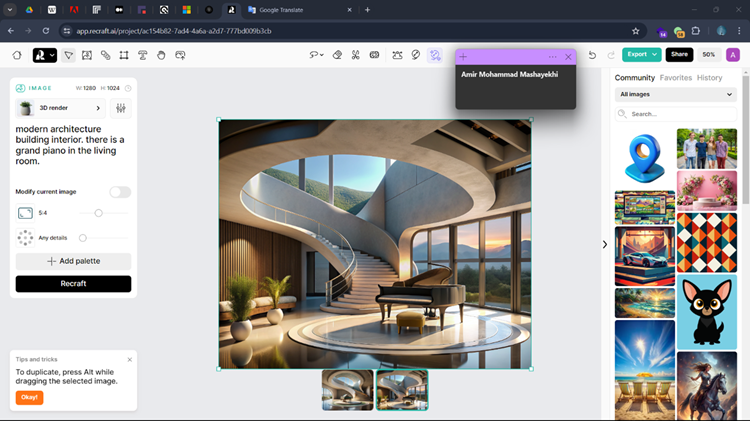The height and width of the screenshot is (421, 750).
Task: Click the highlighted toolbar icon beside the note
Action: tap(435, 55)
